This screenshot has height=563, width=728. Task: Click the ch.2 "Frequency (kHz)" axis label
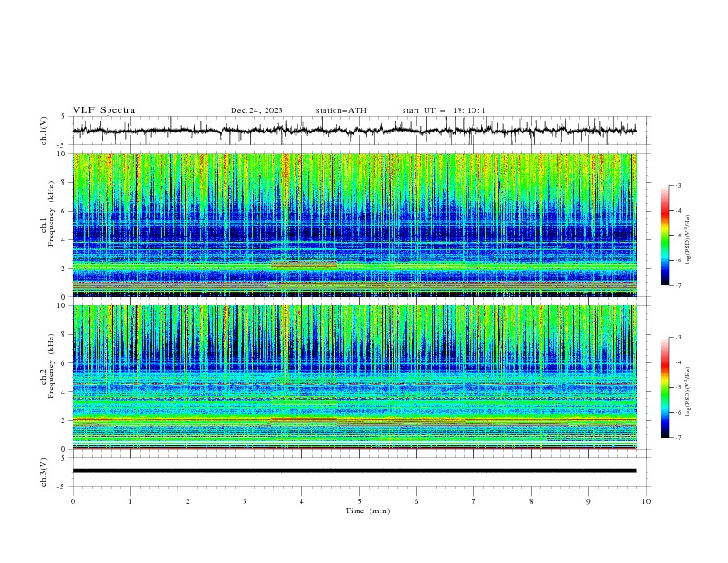tap(52, 366)
